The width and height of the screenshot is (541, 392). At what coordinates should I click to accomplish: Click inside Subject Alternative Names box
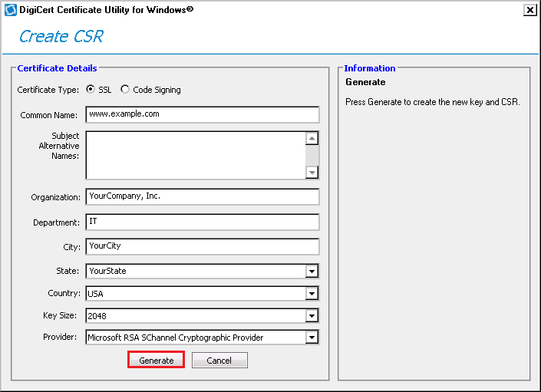[195, 155]
